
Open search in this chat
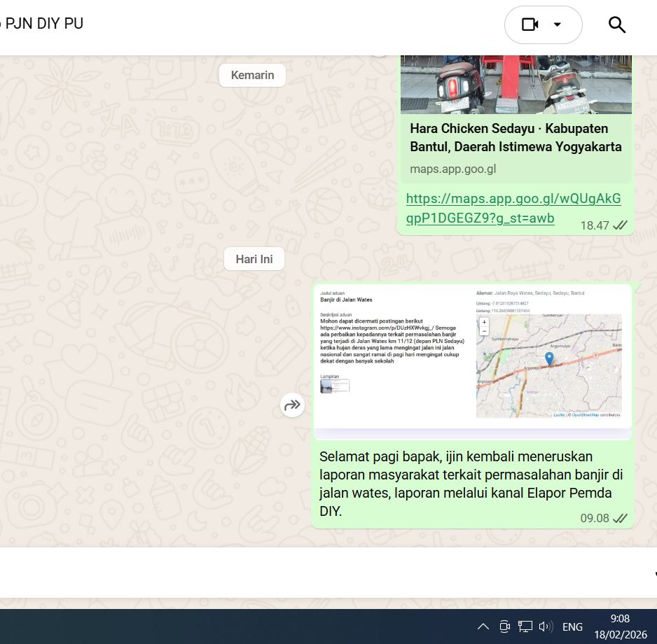tap(616, 24)
